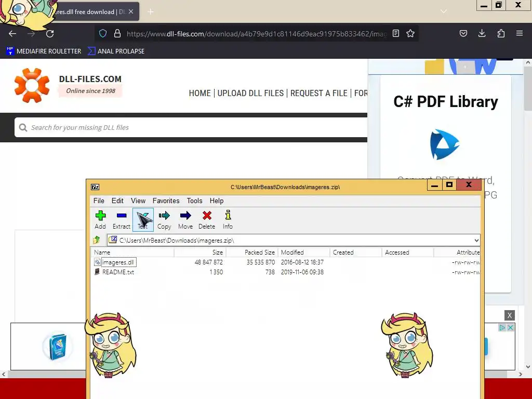Viewport: 532px width, 399px height.
Task: Click the 7z icon in 7-Zip title bar
Action: (x=95, y=187)
